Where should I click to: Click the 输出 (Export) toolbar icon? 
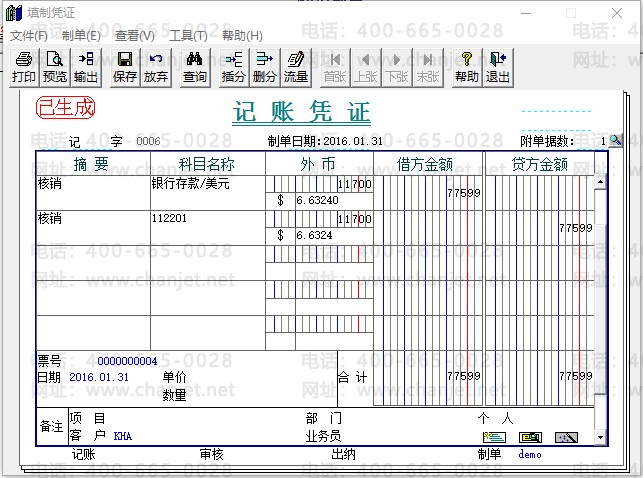click(86, 67)
